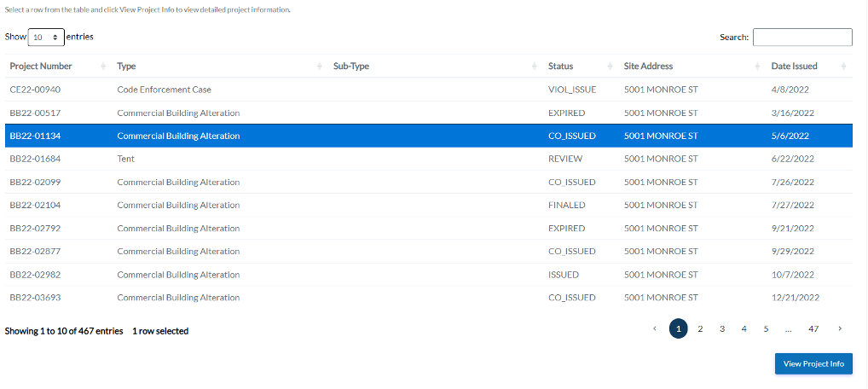Deselect the highlighted BB22-01134 row
868x389 pixels.
(x=35, y=136)
